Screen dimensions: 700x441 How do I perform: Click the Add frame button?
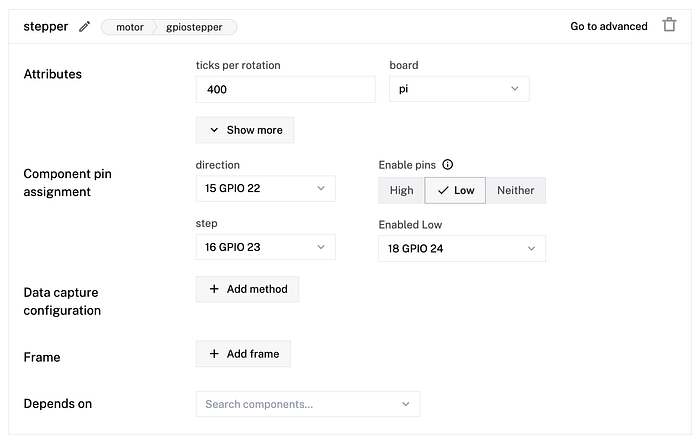[244, 354]
